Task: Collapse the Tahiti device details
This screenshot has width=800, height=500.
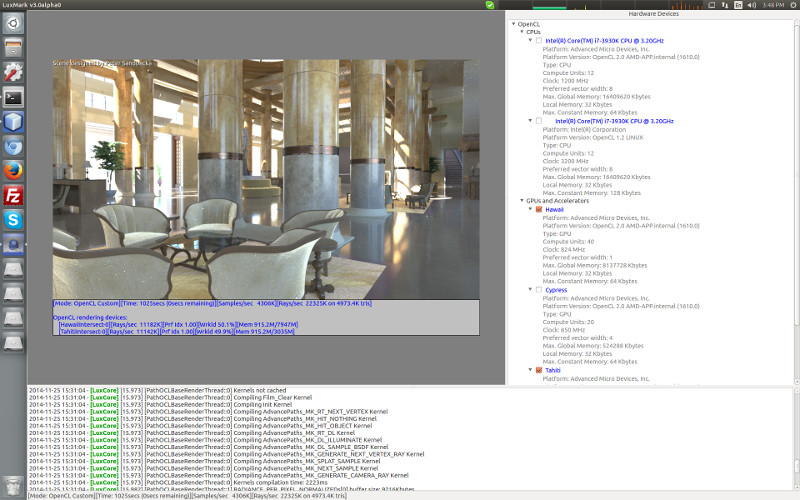Action: click(530, 370)
